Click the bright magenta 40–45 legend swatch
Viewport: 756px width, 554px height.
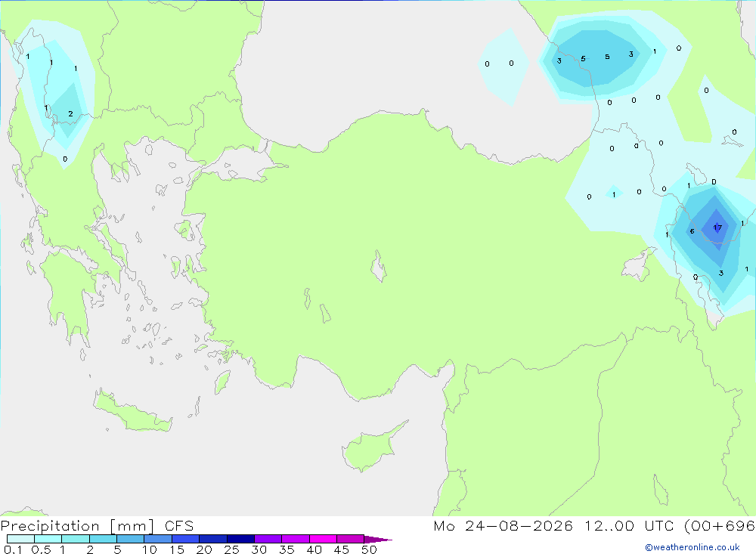[323, 539]
